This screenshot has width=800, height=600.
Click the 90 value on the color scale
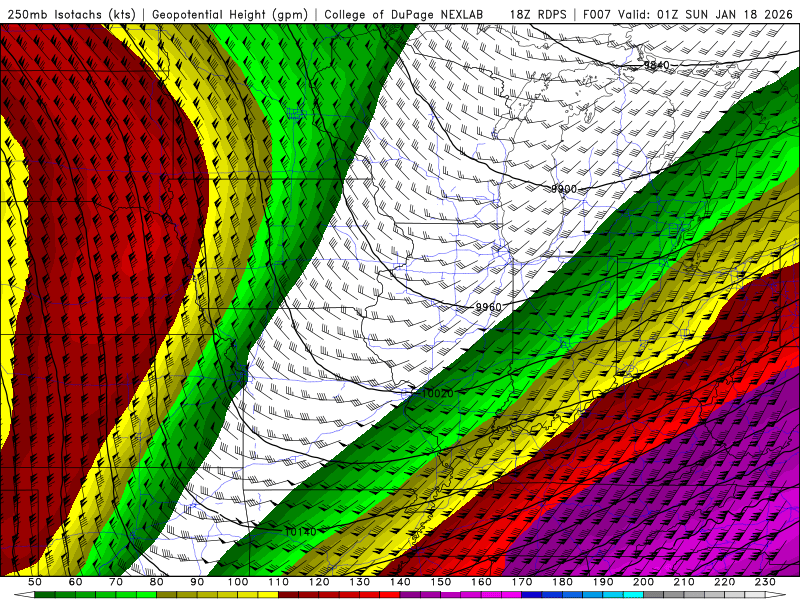(x=197, y=582)
